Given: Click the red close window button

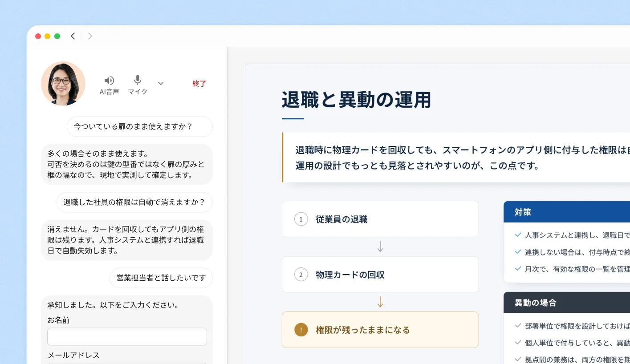Looking at the screenshot, I should (x=38, y=36).
